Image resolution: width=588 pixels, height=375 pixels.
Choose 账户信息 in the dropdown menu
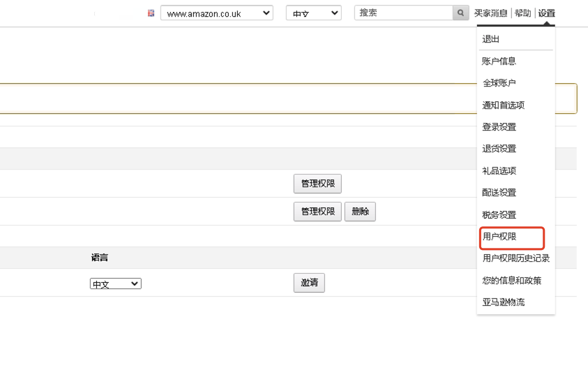[499, 61]
